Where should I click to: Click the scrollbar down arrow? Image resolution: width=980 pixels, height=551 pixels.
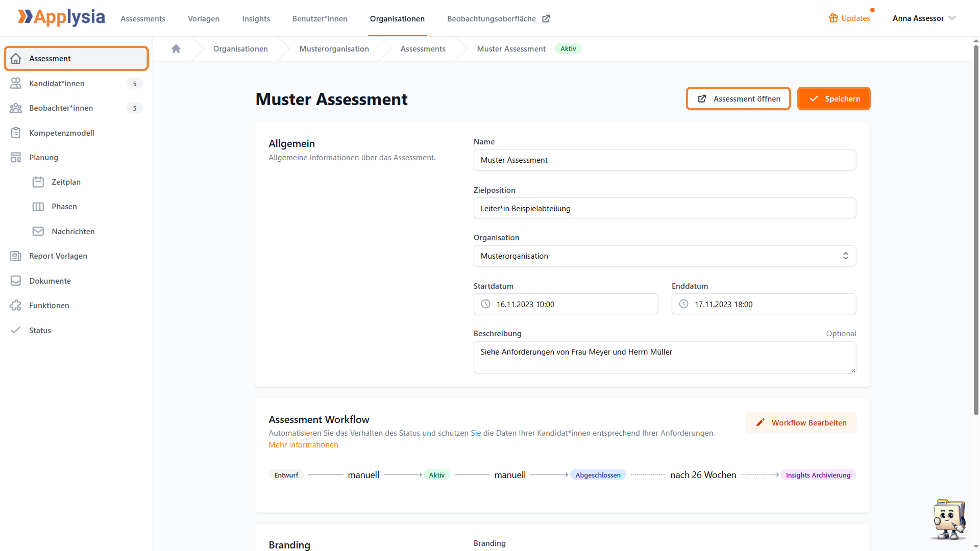coord(976,547)
